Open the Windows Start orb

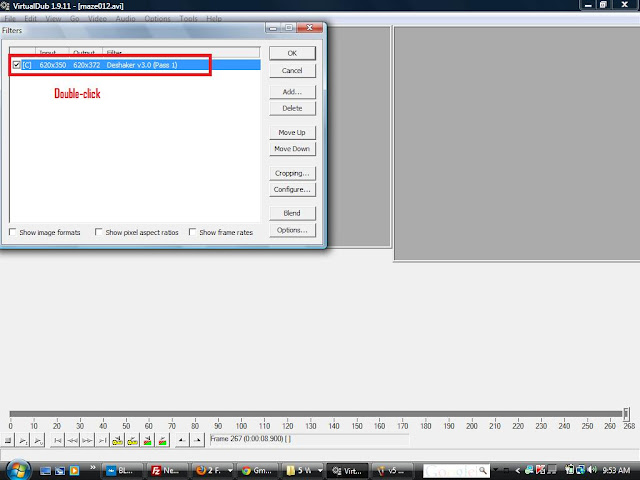click(18, 470)
